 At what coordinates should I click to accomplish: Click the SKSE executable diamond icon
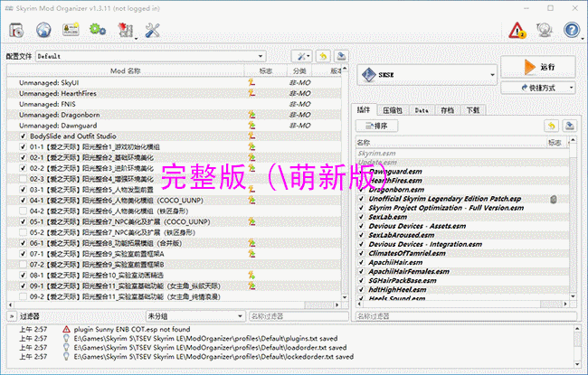tap(368, 75)
